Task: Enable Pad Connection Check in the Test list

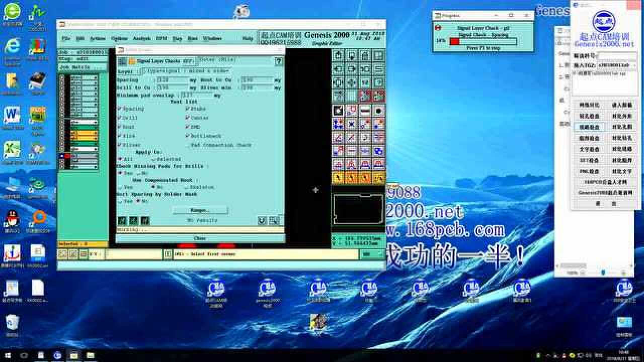Action: (187, 145)
